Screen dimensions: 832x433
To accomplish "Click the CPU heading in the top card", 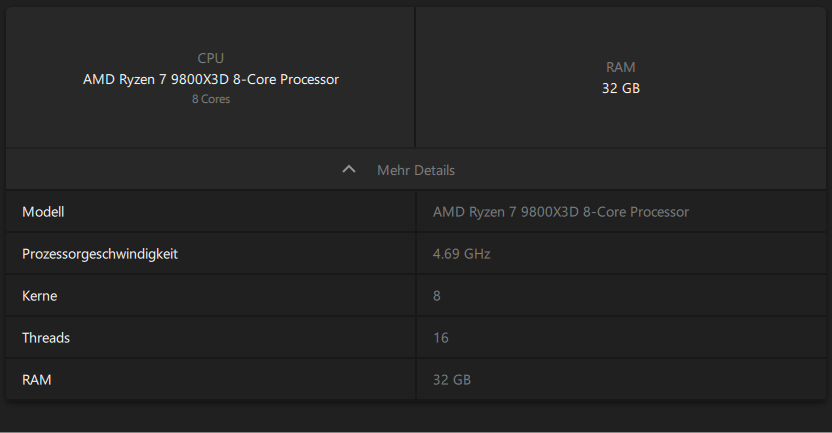I will pos(211,58).
